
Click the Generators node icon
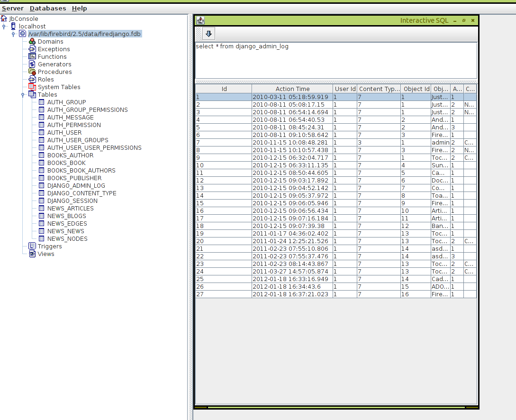(32, 64)
